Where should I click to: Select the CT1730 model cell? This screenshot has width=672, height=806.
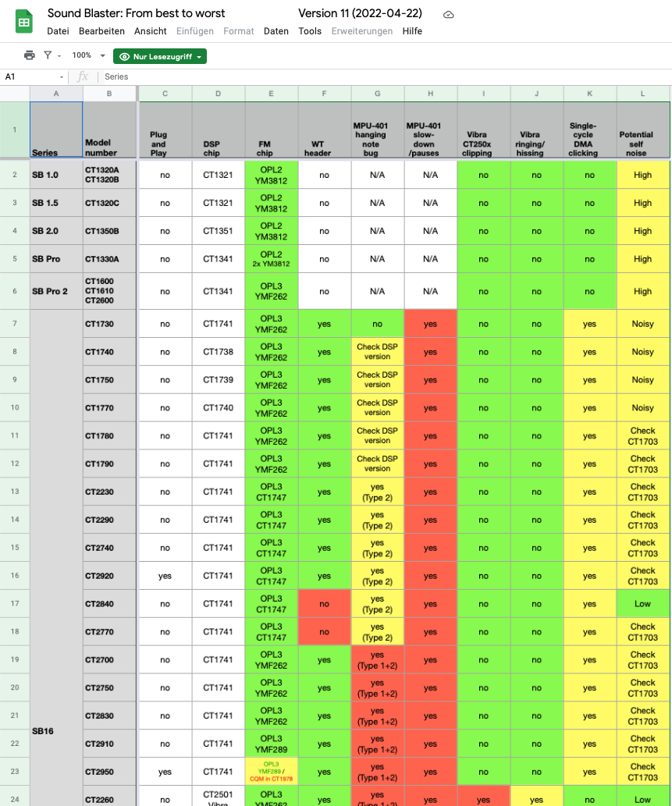point(109,324)
